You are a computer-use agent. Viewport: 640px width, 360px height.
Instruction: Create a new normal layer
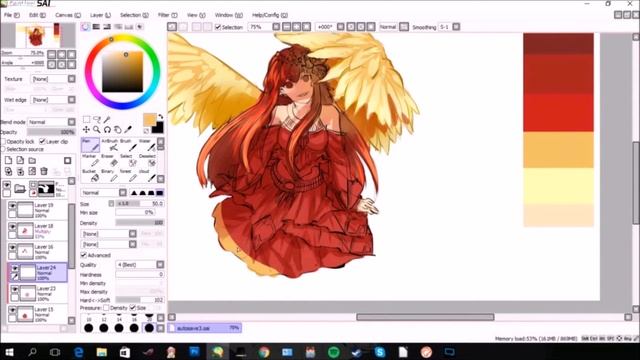[8, 160]
